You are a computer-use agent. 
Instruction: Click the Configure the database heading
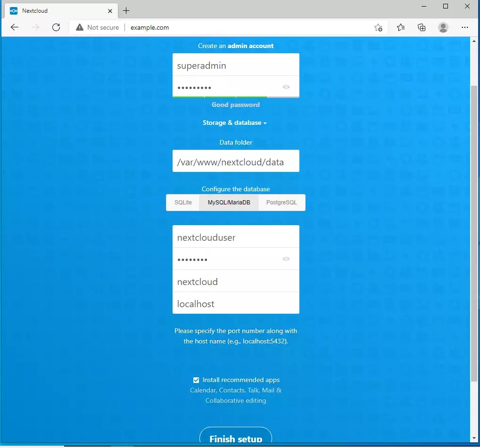click(x=236, y=189)
